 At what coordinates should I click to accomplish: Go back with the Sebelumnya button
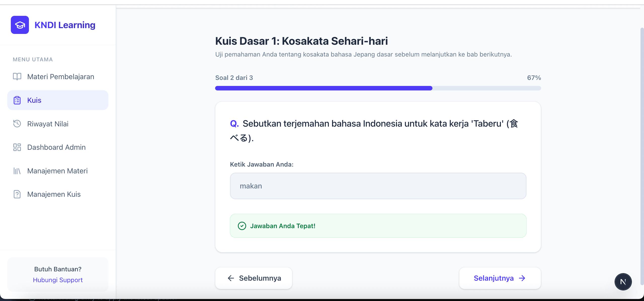pos(254,278)
